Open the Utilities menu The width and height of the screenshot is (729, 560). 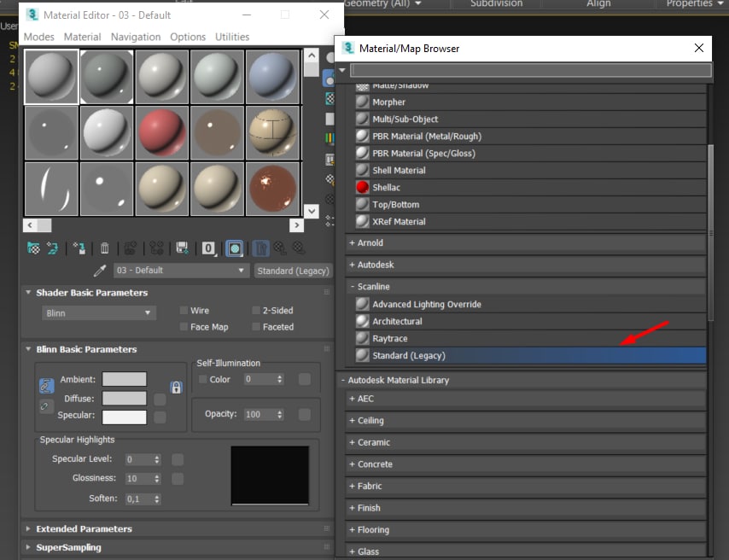232,37
